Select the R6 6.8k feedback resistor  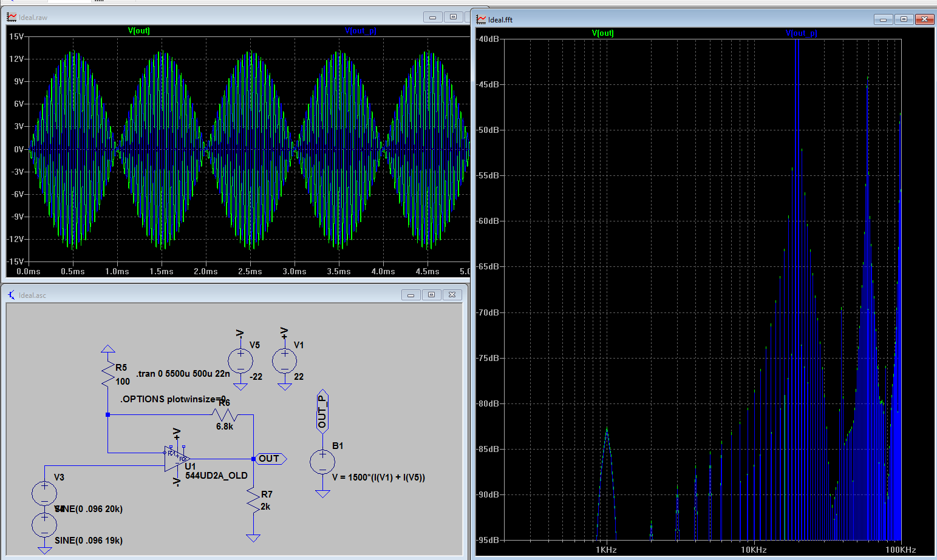click(224, 415)
